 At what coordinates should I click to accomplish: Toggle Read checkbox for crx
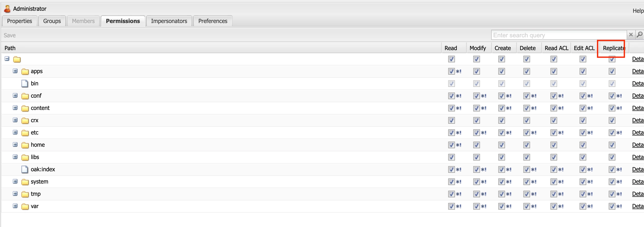pyautogui.click(x=452, y=120)
